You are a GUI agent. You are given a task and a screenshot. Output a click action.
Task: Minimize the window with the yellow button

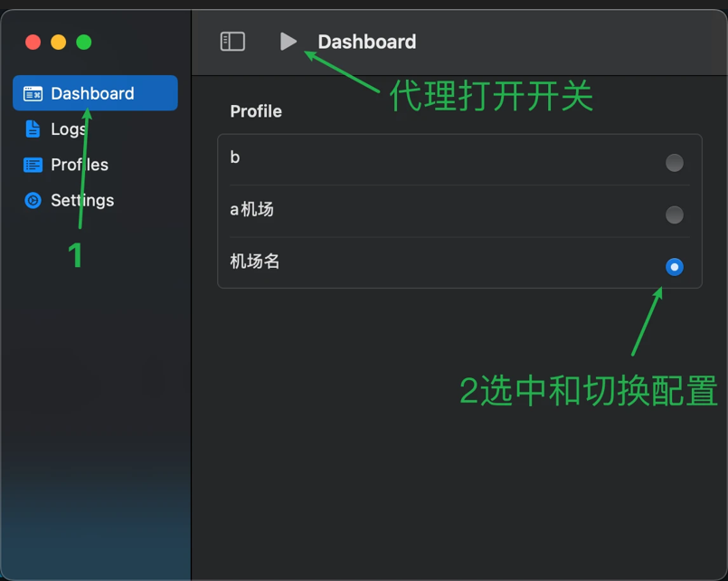(x=58, y=43)
